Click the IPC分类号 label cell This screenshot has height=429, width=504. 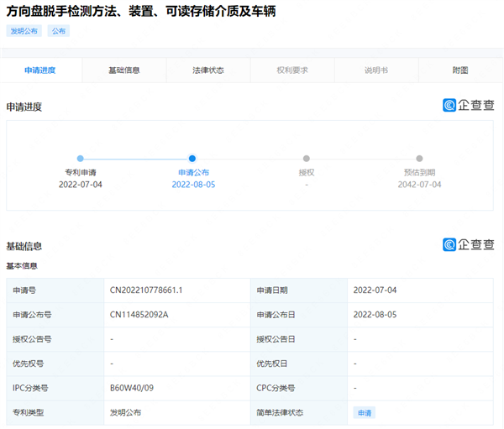pos(55,388)
